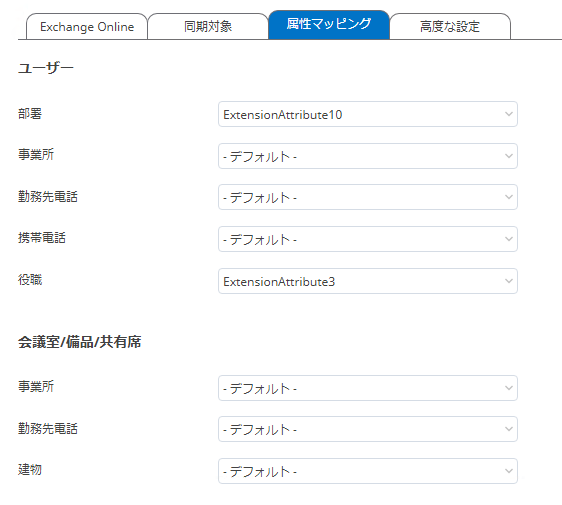
Task: Click the 部署 field label
Action: 30,114
